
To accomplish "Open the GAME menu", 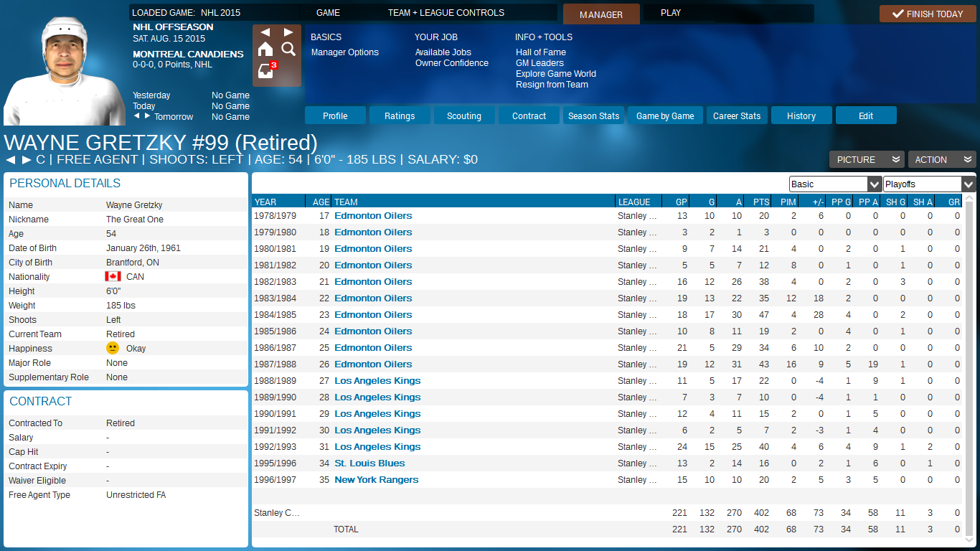I will point(329,13).
